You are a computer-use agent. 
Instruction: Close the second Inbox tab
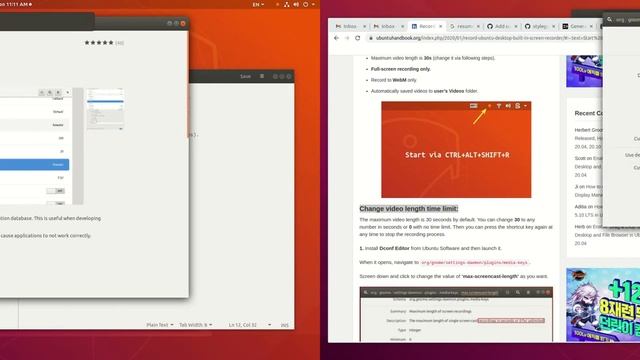pos(402,26)
